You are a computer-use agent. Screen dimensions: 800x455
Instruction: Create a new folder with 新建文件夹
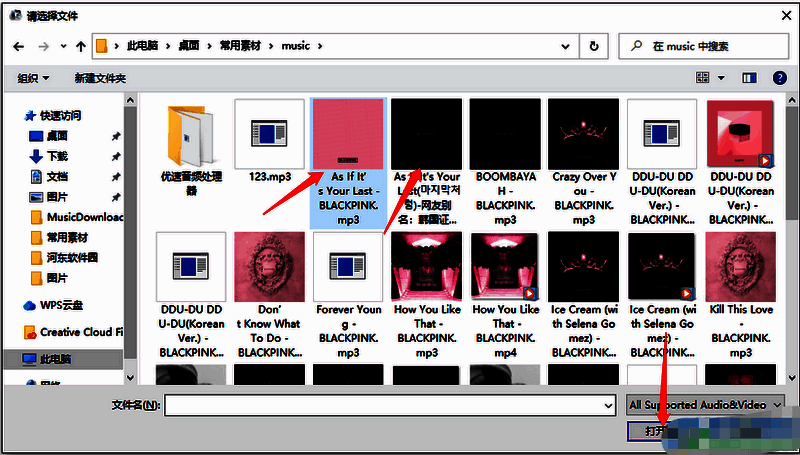pos(100,78)
